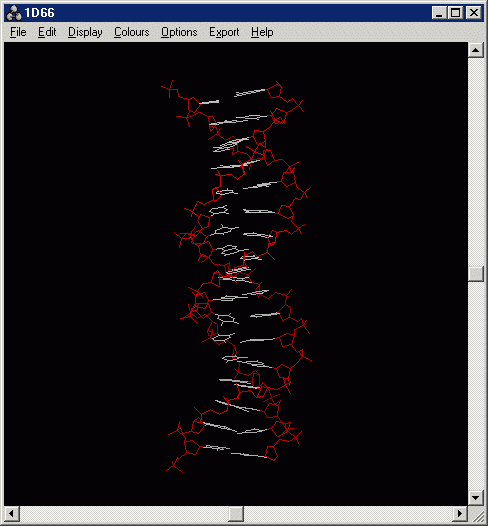Close the 1D66 window
This screenshot has width=488, height=526.
474,13
